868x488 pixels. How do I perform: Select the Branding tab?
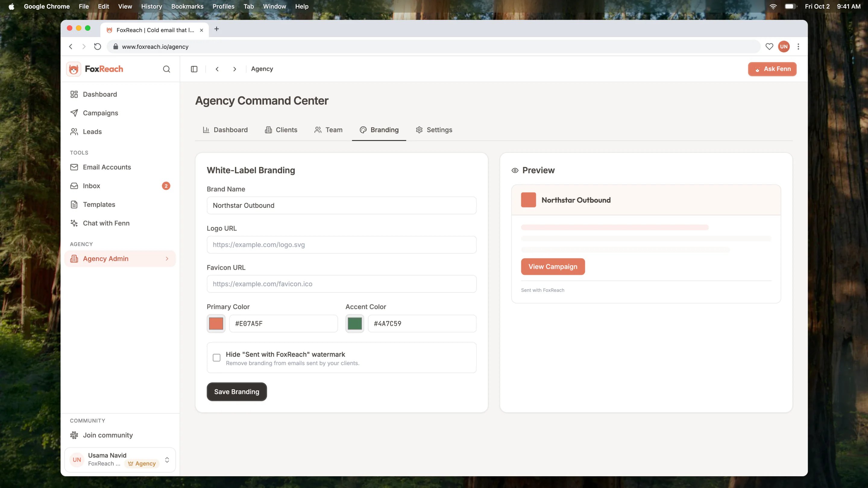(379, 130)
